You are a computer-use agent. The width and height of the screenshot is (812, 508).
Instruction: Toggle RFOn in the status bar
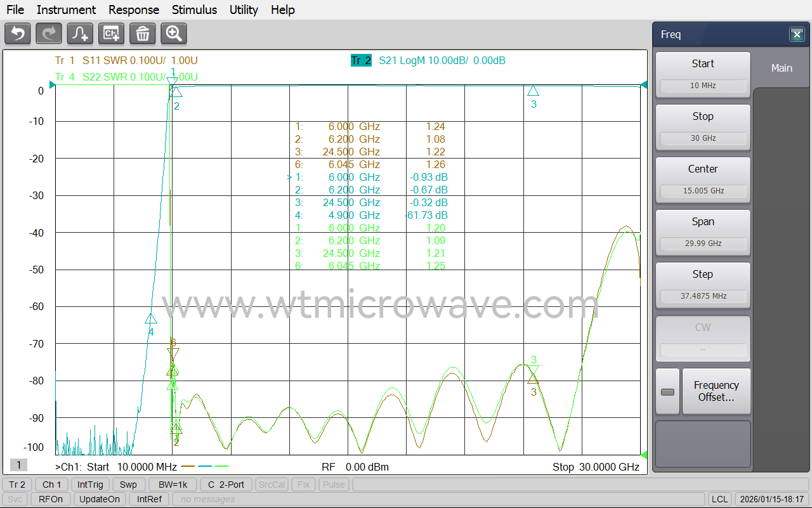point(50,499)
